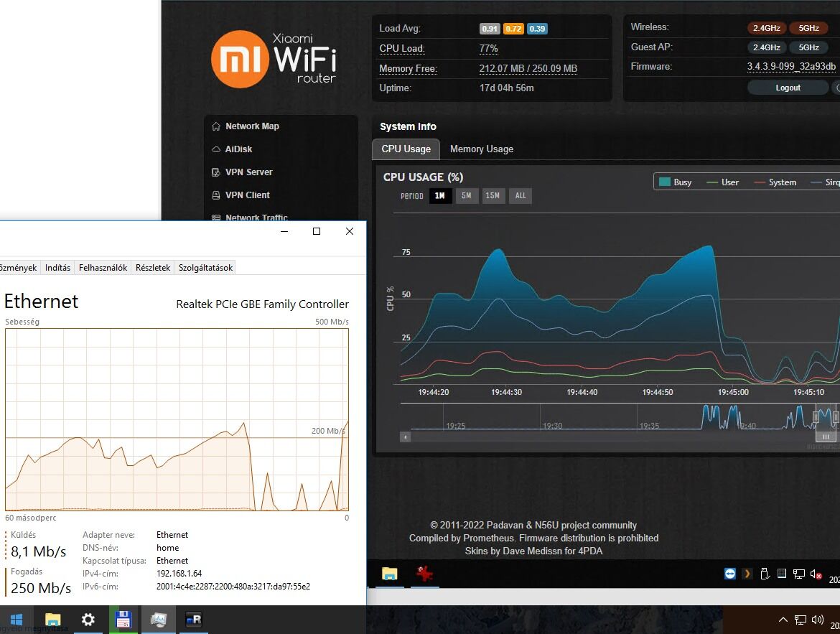Click the 8,1 Mb/s send value
Image resolution: width=840 pixels, height=634 pixels.
tap(39, 551)
